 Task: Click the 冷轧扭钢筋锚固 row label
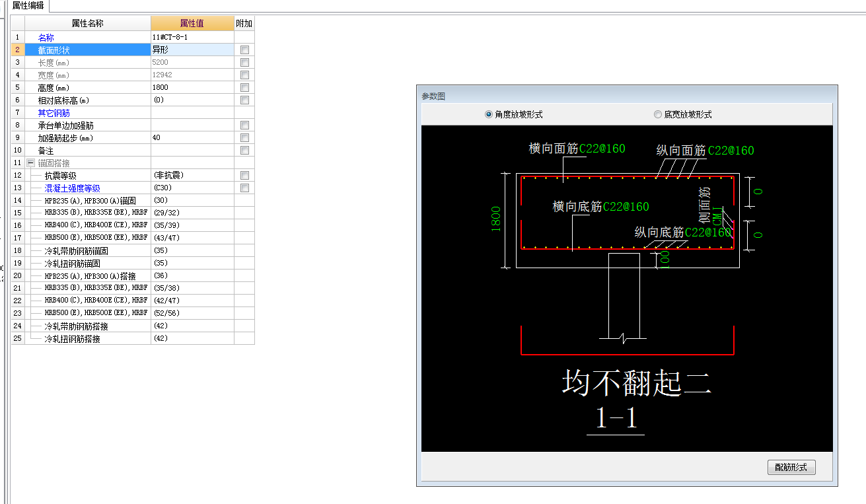[x=73, y=264]
